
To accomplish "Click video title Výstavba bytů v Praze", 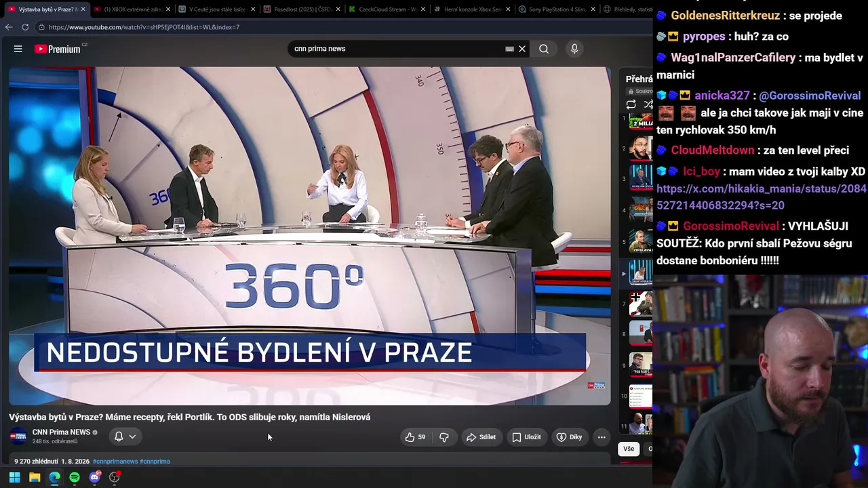I will coord(189,418).
